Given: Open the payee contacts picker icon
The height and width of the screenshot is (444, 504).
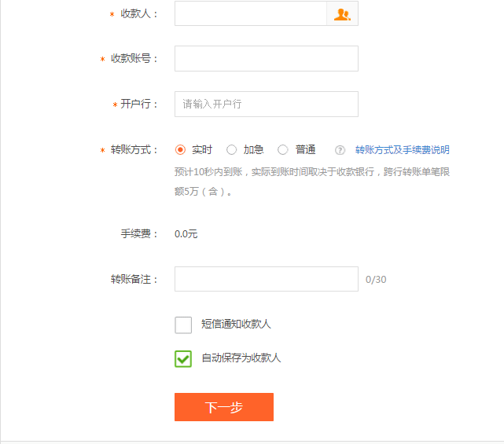Looking at the screenshot, I should 342,14.
